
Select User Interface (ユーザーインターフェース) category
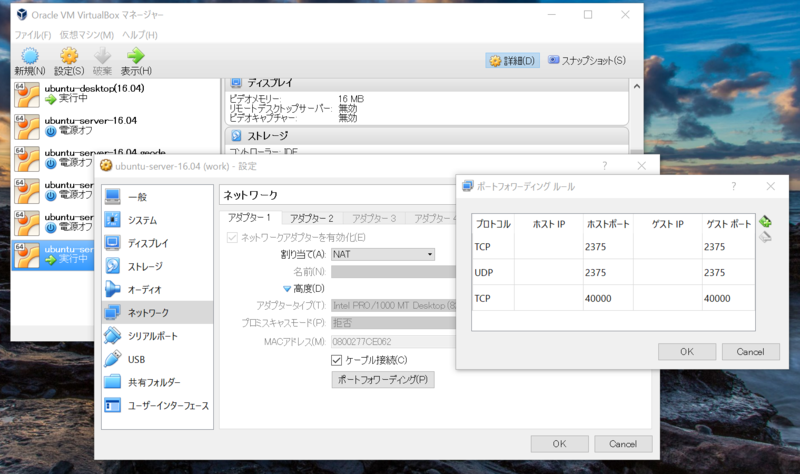tap(157, 406)
